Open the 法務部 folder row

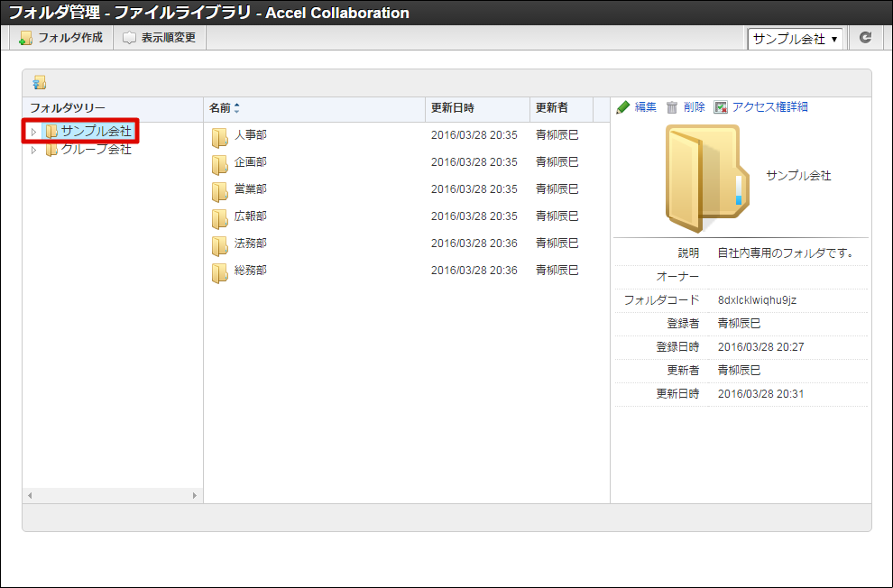click(x=407, y=243)
